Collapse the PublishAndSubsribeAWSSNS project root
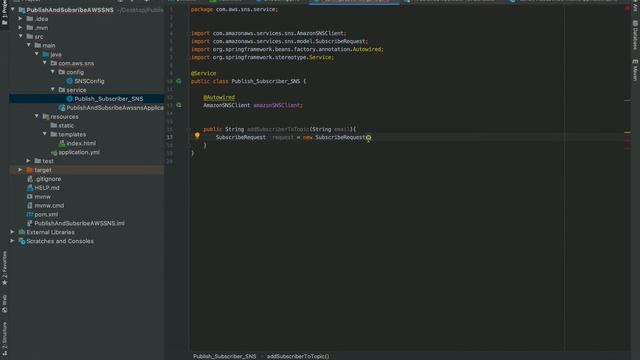The width and height of the screenshot is (640, 360). [13, 9]
